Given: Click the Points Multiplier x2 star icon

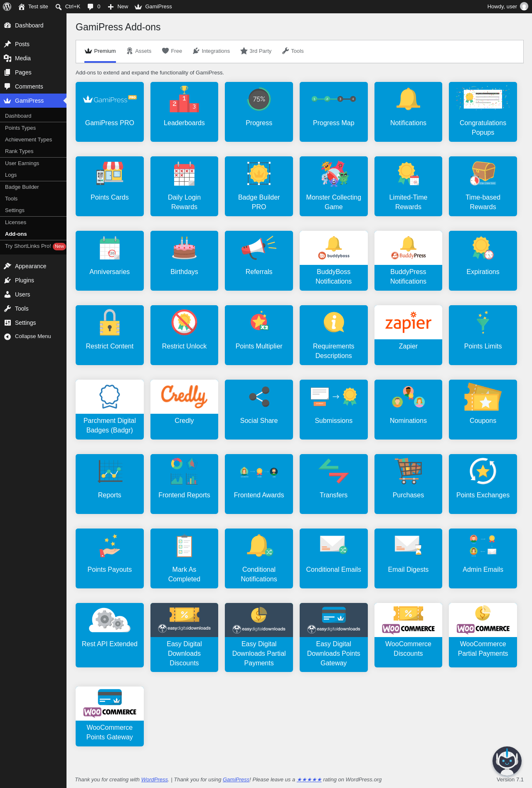Looking at the screenshot, I should pyautogui.click(x=259, y=321).
